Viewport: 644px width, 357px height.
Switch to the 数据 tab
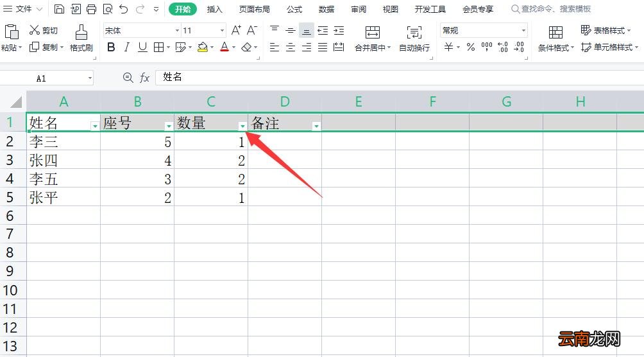pyautogui.click(x=326, y=9)
